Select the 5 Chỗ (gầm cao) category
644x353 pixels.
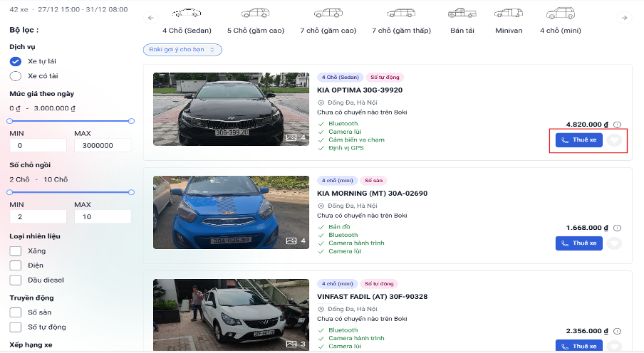tap(256, 21)
